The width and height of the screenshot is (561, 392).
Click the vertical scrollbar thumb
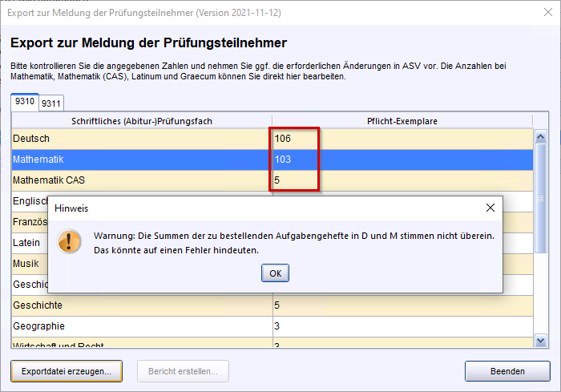tap(541, 198)
